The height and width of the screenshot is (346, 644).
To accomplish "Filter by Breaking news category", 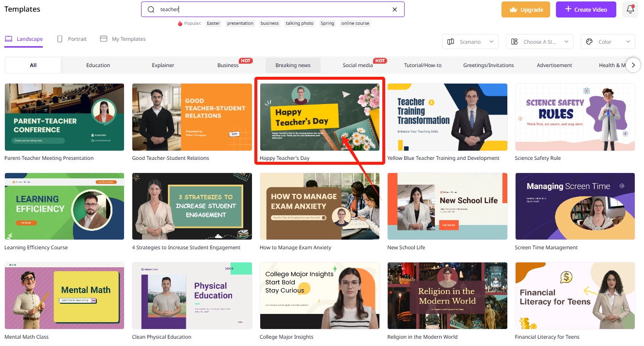I will (293, 65).
